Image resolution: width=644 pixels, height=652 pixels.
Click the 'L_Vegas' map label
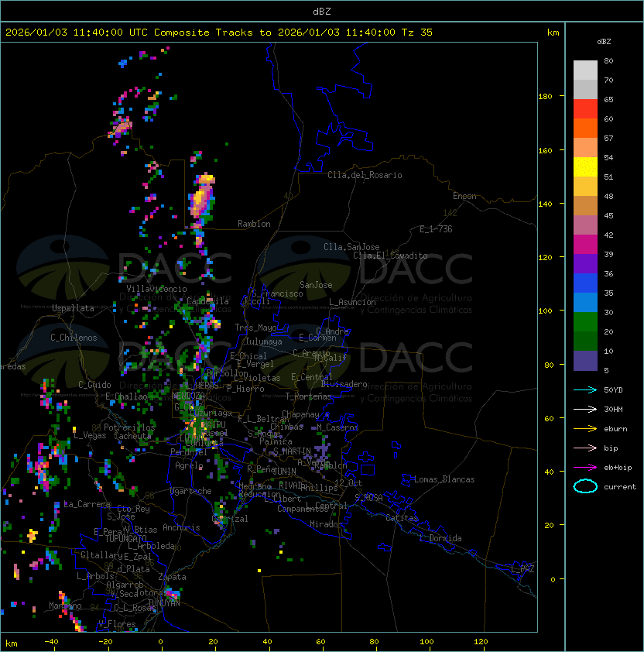coord(90,435)
